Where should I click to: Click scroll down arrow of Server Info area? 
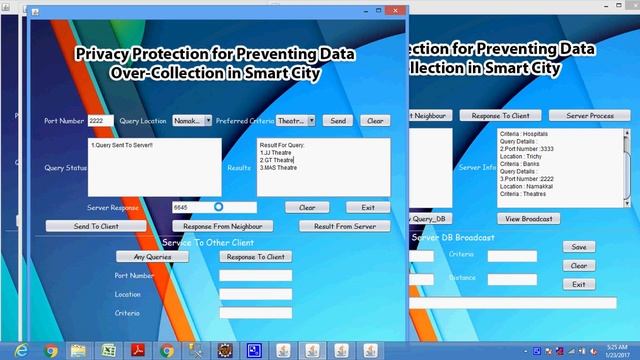(627, 204)
